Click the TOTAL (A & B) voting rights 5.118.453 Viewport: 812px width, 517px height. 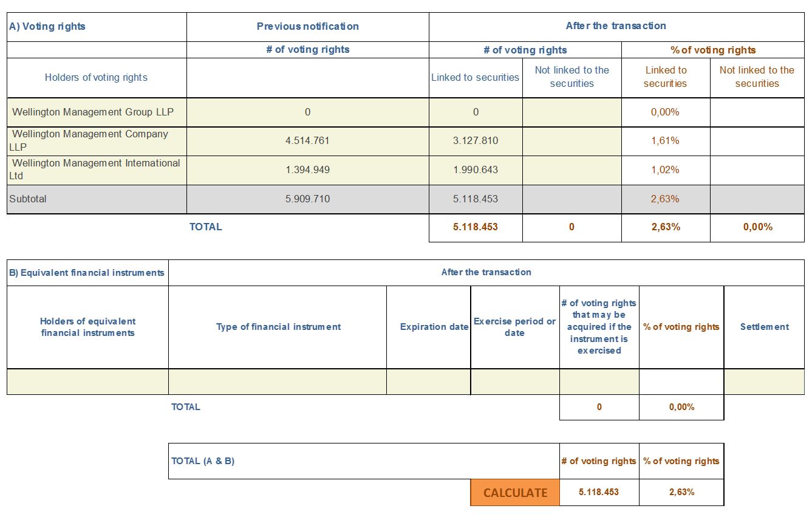(x=599, y=493)
